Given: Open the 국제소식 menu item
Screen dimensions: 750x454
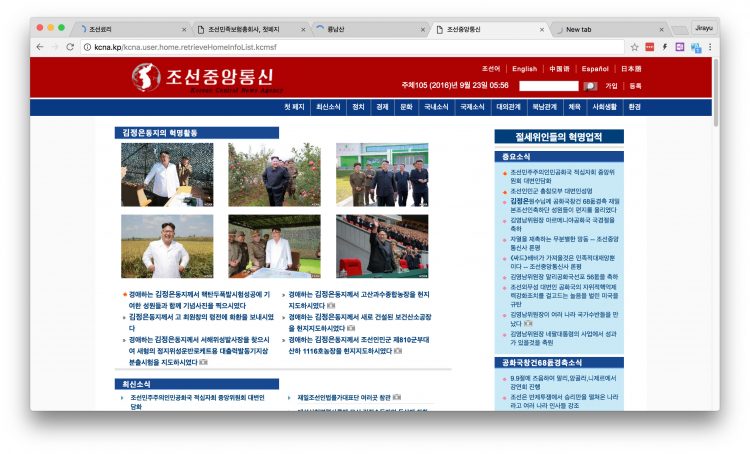Looking at the screenshot, I should tap(472, 107).
